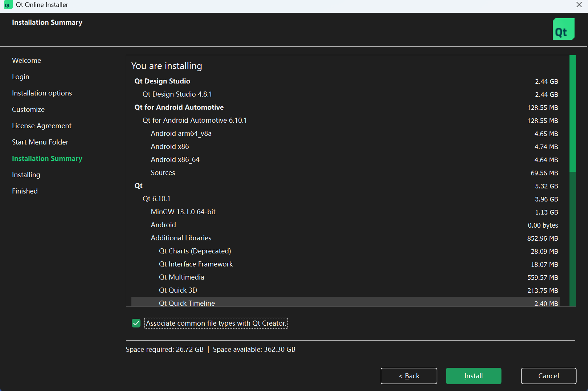Click the Space available: 362.30 GB text

[254, 349]
